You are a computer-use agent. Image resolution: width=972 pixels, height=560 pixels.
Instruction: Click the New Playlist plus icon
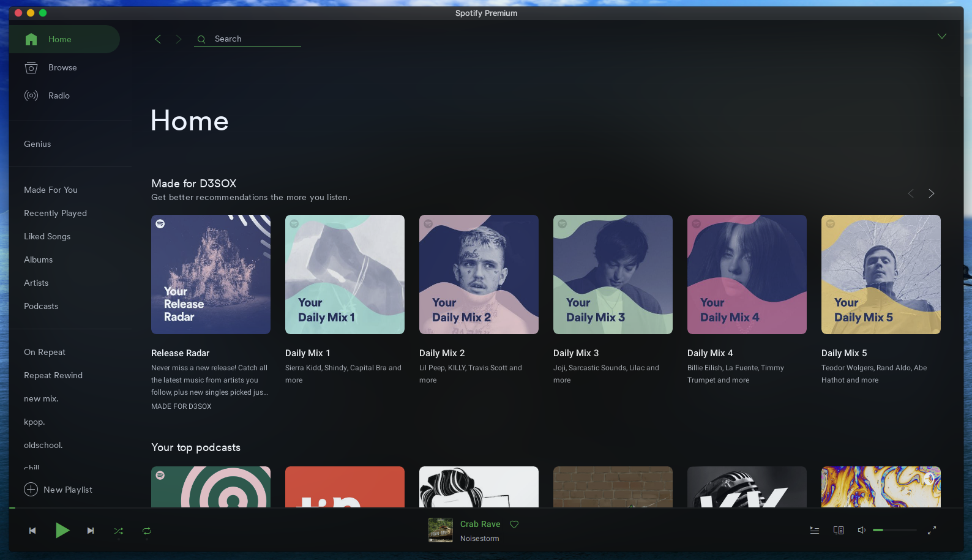point(31,490)
